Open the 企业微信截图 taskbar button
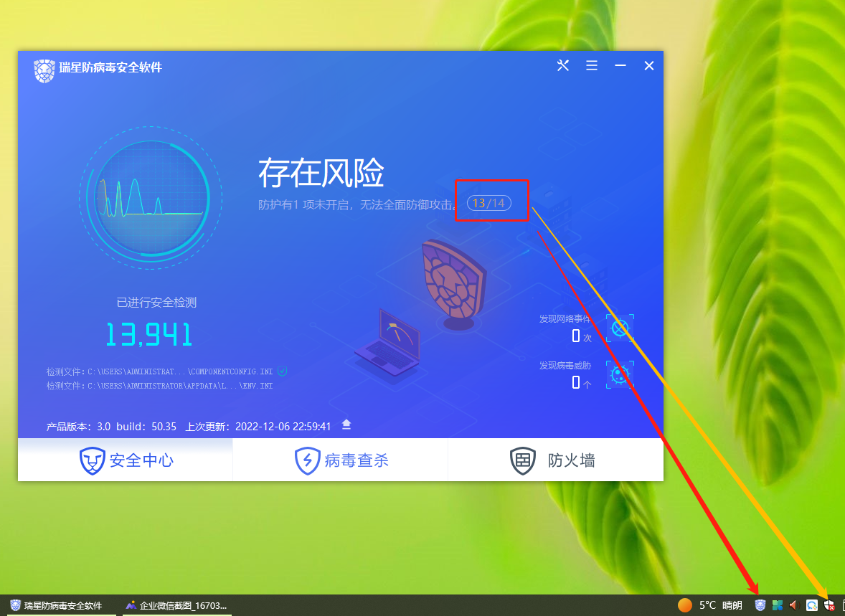This screenshot has width=845, height=616. click(175, 606)
